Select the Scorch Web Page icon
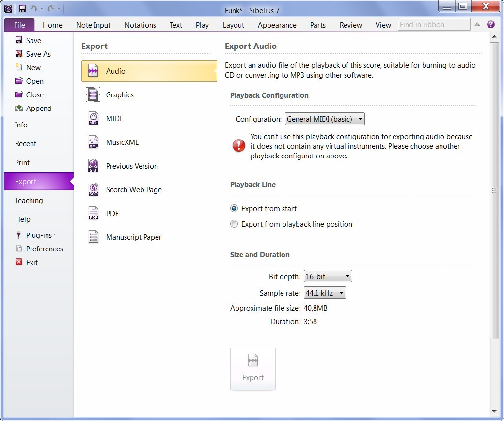The width and height of the screenshot is (504, 421). 93,189
